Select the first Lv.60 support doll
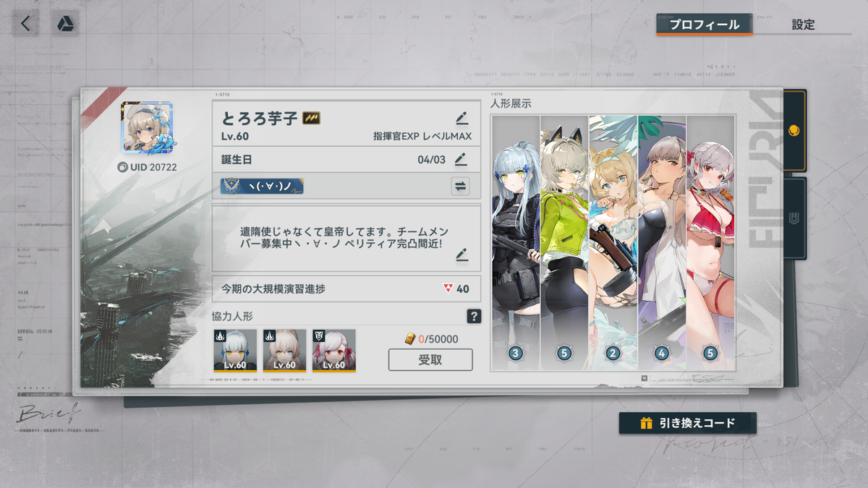Image resolution: width=868 pixels, height=488 pixels. (235, 351)
